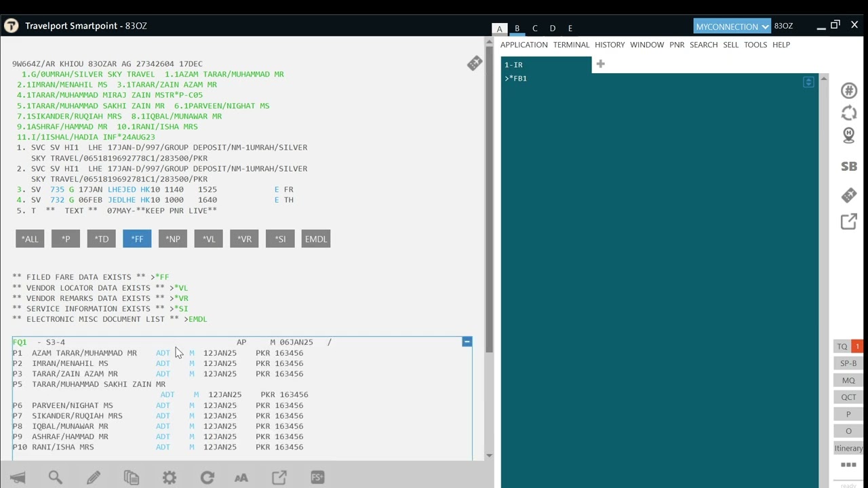Image resolution: width=868 pixels, height=488 pixels.
Task: Switch to work area D tab
Action: pos(552,28)
